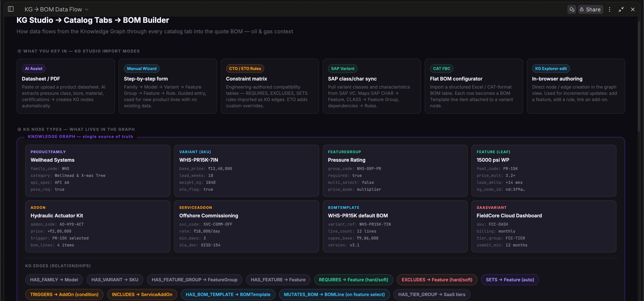The height and width of the screenshot is (301, 644).
Task: Click the WHS-PR15K-7IN variant title
Action: pos(199,160)
